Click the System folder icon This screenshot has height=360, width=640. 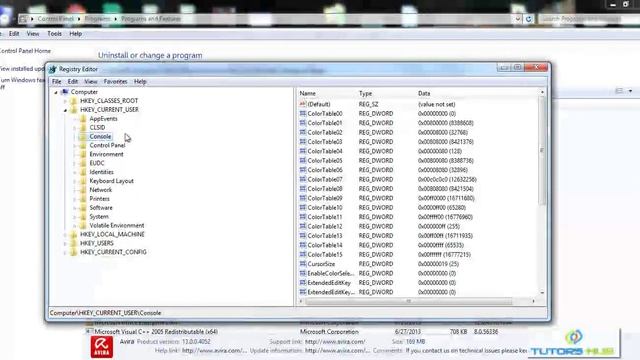83,217
